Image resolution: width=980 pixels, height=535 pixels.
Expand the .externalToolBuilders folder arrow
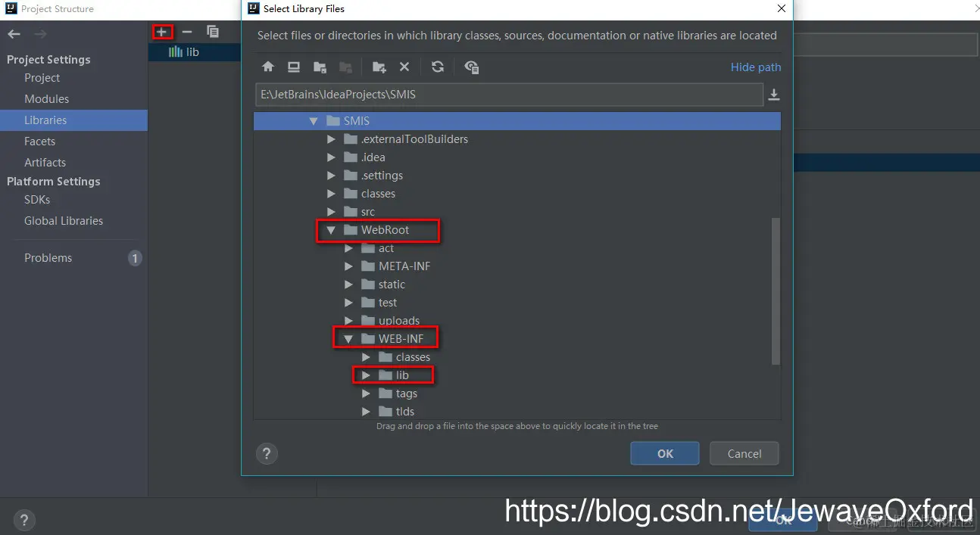click(x=331, y=139)
